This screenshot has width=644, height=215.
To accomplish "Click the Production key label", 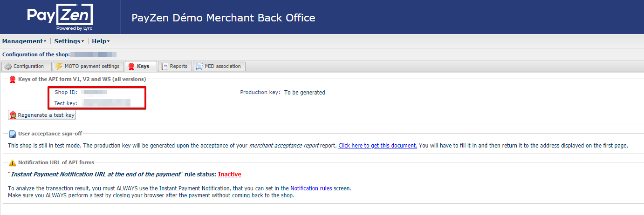I will (x=260, y=92).
